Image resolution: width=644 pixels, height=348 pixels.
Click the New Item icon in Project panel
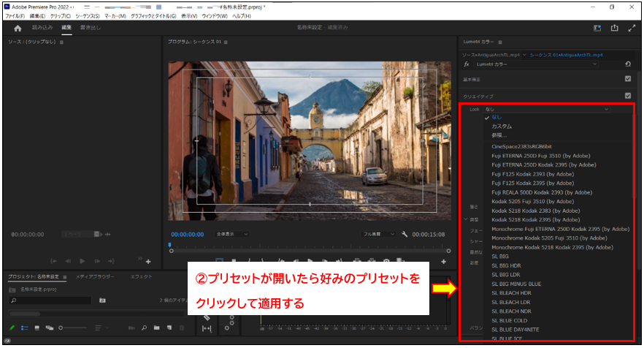click(169, 328)
